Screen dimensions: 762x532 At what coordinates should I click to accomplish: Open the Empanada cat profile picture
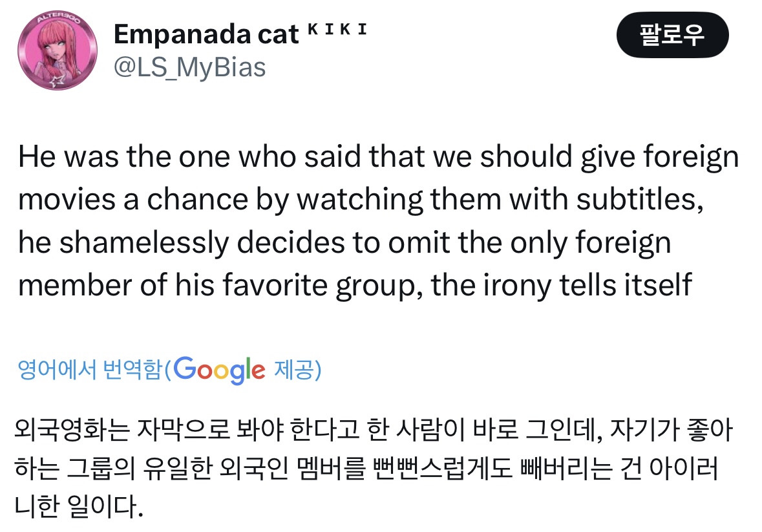pyautogui.click(x=58, y=50)
